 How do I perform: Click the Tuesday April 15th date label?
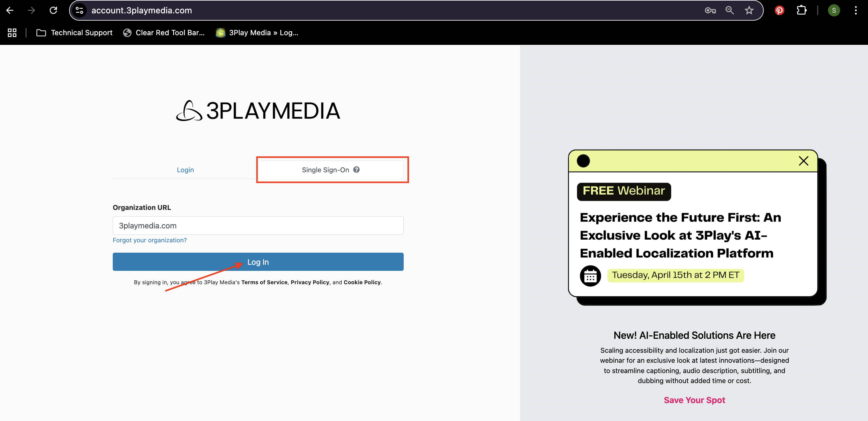[675, 275]
